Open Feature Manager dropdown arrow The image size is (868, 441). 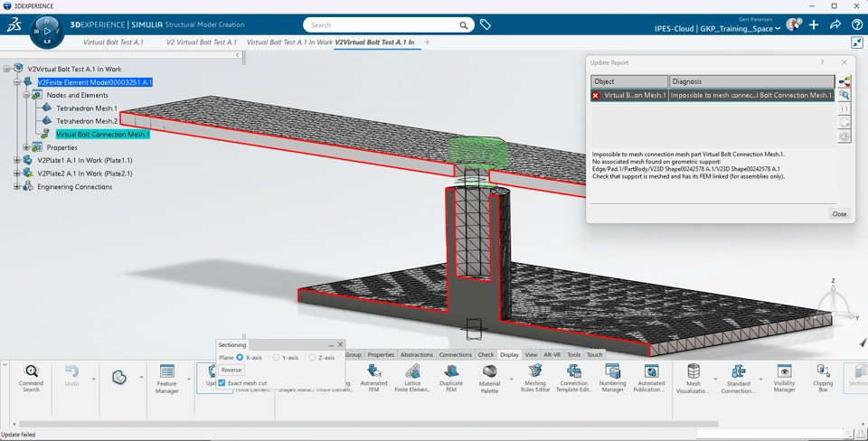point(189,379)
